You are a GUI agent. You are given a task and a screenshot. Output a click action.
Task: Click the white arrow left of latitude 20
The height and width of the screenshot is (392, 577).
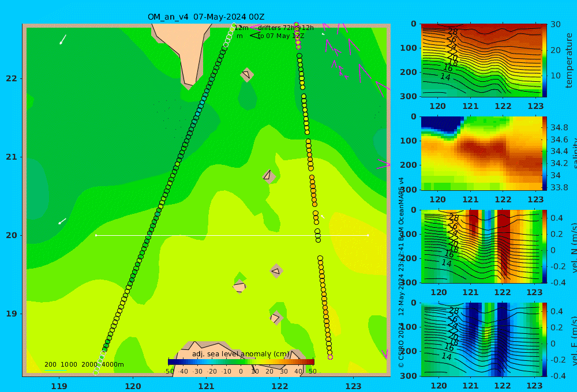[62, 221]
